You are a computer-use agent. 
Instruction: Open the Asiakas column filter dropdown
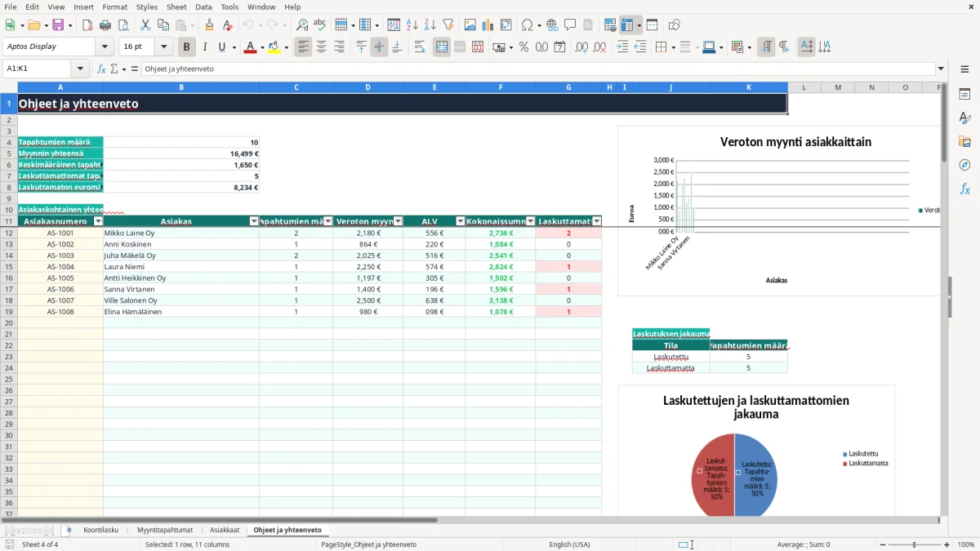(254, 221)
